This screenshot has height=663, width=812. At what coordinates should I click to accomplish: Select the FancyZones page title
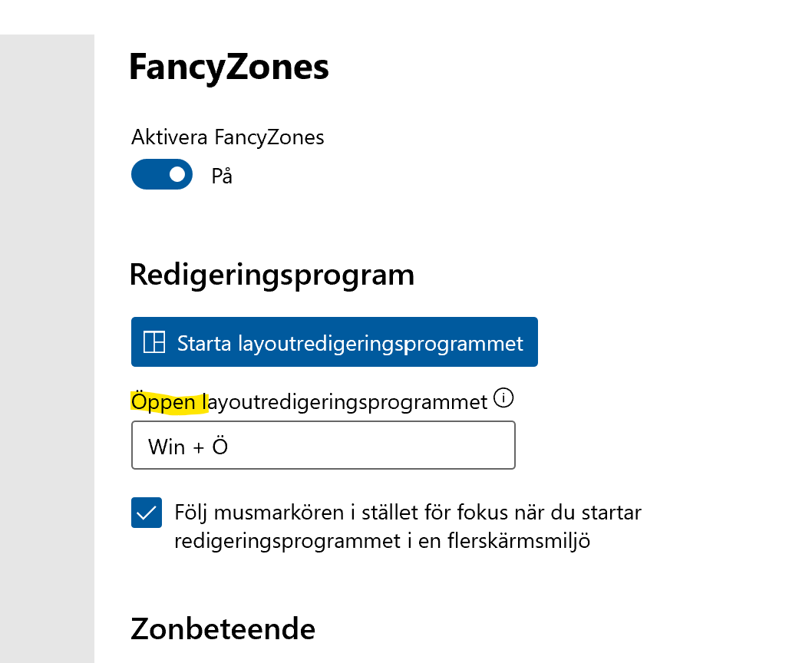228,68
